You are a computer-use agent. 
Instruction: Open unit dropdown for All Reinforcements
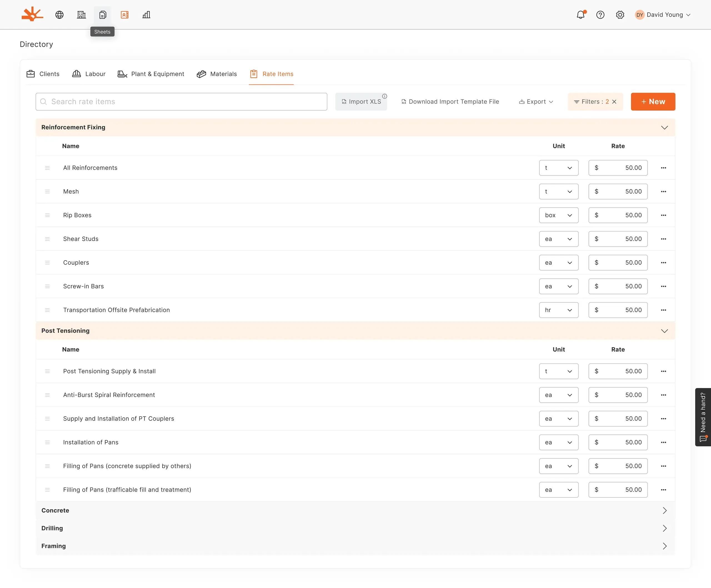coord(559,168)
